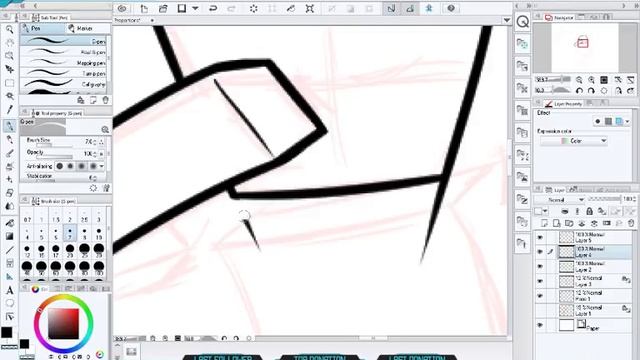Toggle Snap to ruler in command bar
640x360 pixels.
point(391,8)
